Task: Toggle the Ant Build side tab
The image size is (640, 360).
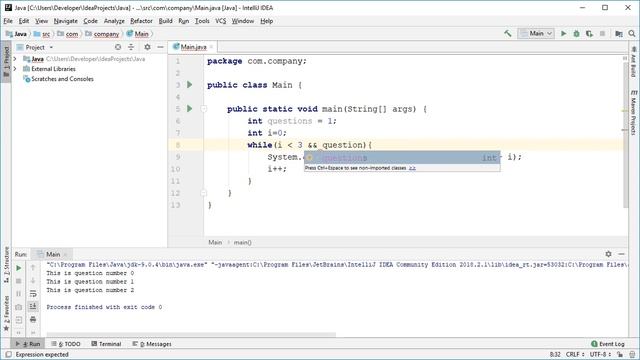Action: (633, 62)
